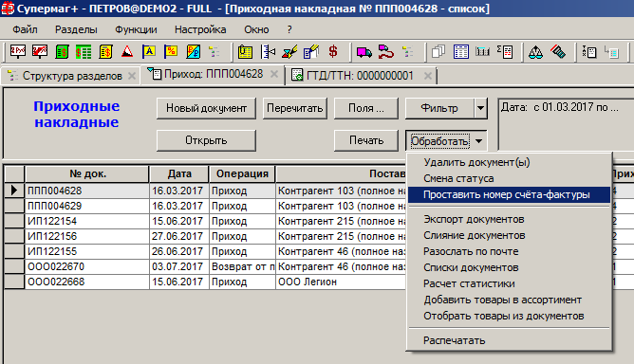The height and width of the screenshot is (364, 634).
Task: Click the price tag sign toolbar icon
Action: click(18, 52)
